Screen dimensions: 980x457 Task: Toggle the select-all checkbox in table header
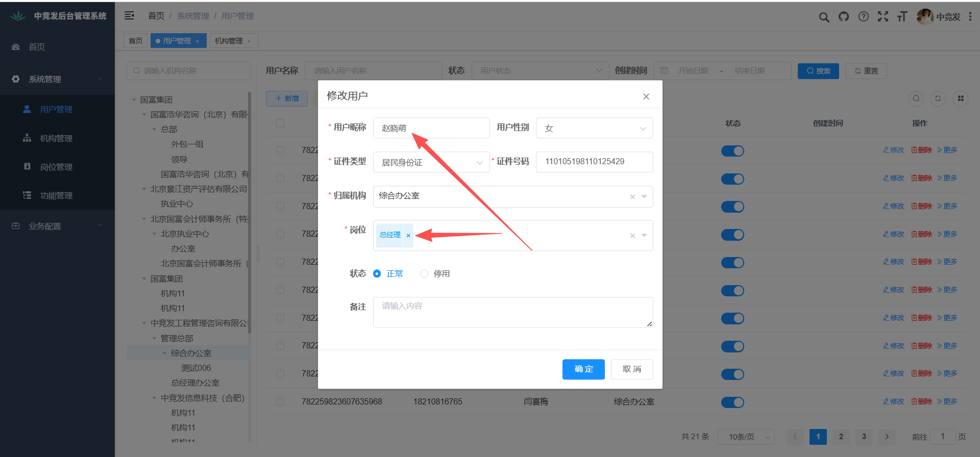(280, 123)
